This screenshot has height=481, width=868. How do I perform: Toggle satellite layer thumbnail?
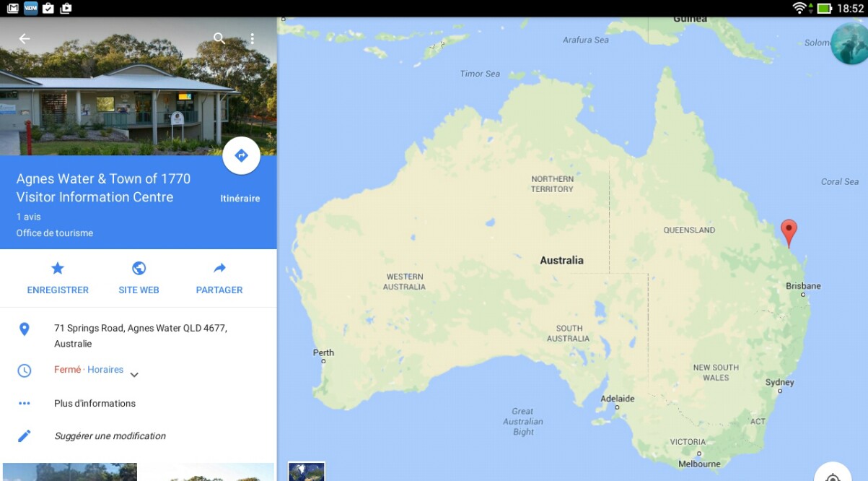(307, 472)
